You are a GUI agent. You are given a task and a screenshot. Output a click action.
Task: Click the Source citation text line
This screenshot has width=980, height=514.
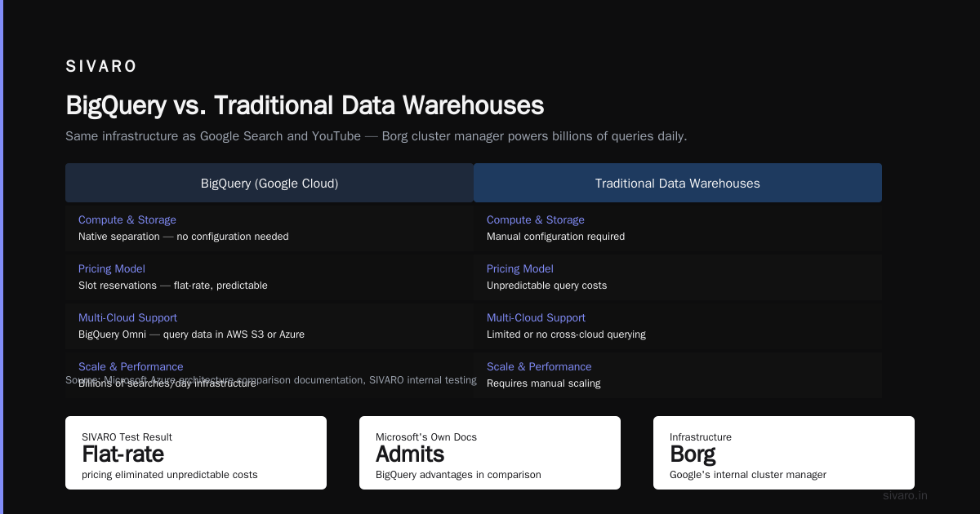[271, 379]
